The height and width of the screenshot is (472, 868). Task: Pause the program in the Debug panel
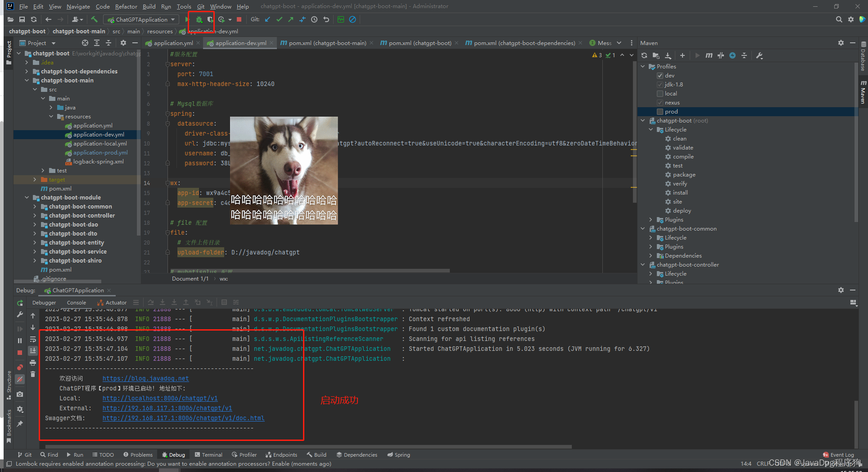(x=20, y=340)
